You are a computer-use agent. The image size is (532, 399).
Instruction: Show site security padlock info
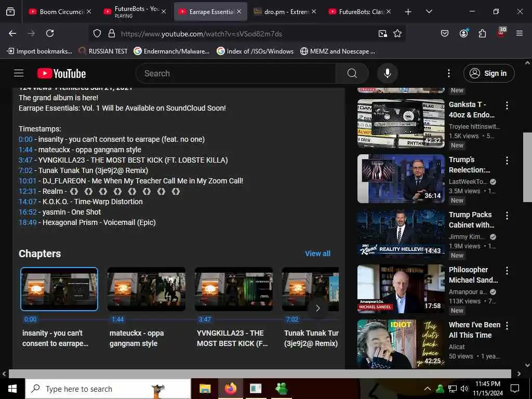pos(112,34)
